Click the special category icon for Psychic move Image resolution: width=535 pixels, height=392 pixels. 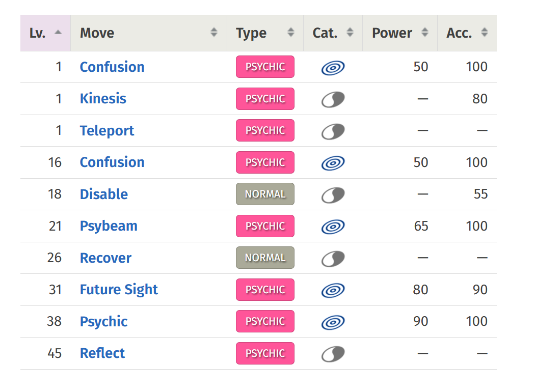333,322
